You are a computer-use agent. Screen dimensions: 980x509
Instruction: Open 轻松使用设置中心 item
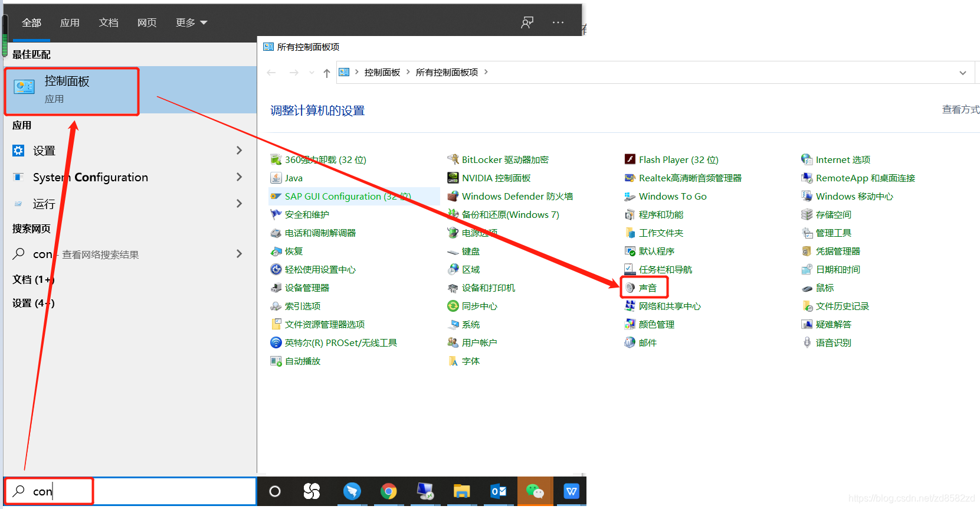(x=313, y=270)
